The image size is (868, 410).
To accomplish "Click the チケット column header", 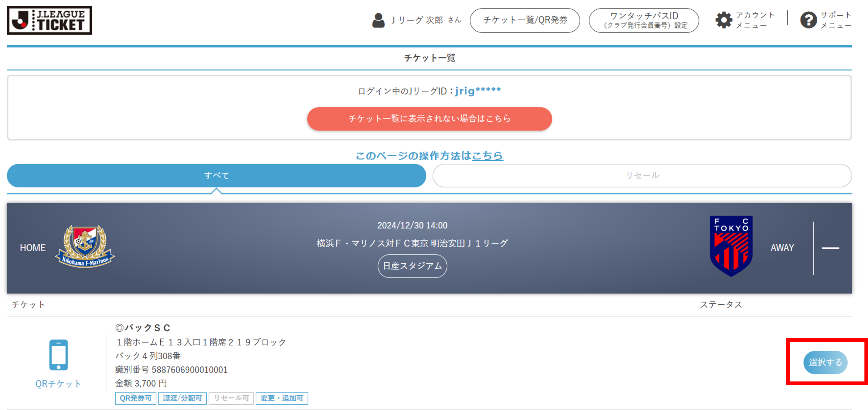I will [28, 305].
